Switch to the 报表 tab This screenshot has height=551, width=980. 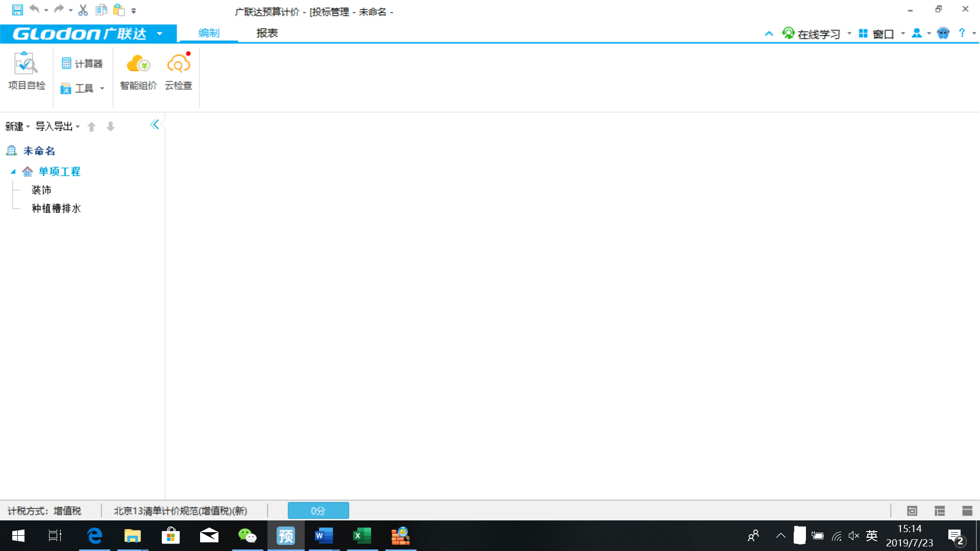(267, 33)
